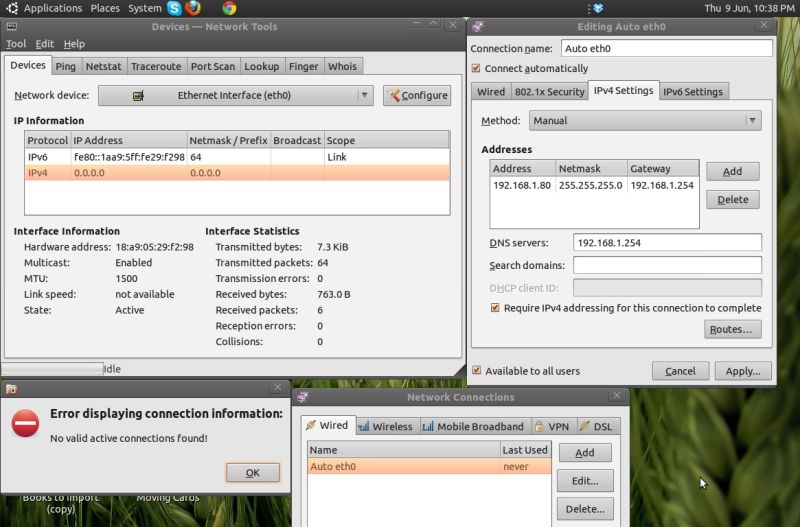Click the clock in the top panel
Viewport: 800px width, 527px height.
(748, 8)
